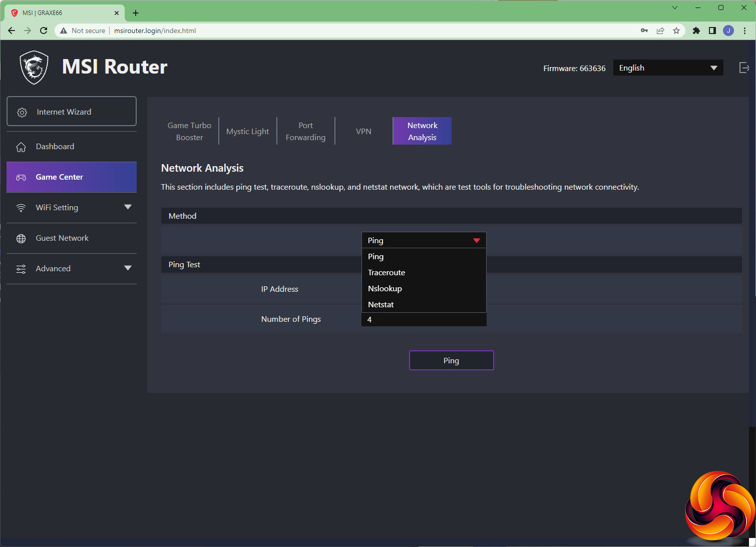The height and width of the screenshot is (547, 756).
Task: Click the browser address bar URL
Action: click(x=155, y=31)
